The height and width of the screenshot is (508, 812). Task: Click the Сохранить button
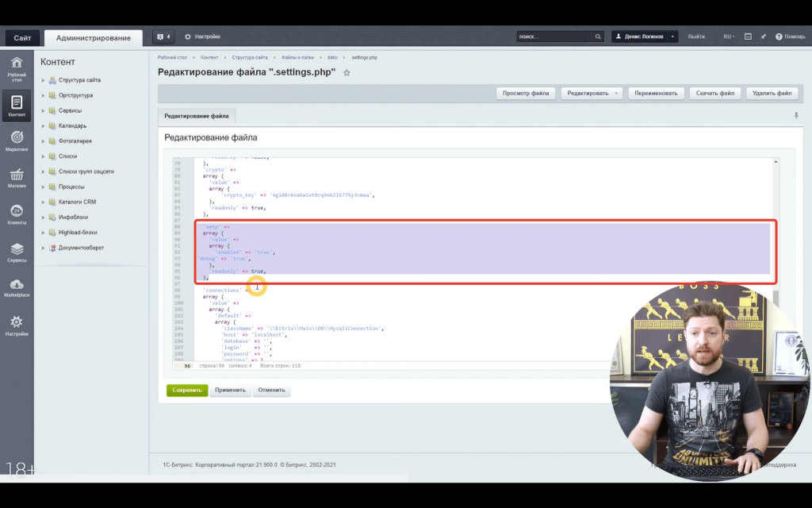coord(187,391)
